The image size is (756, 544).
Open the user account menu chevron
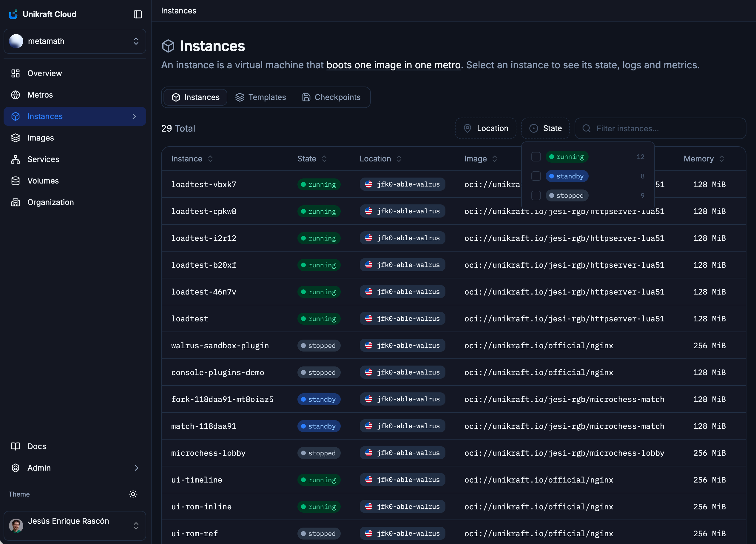136,526
